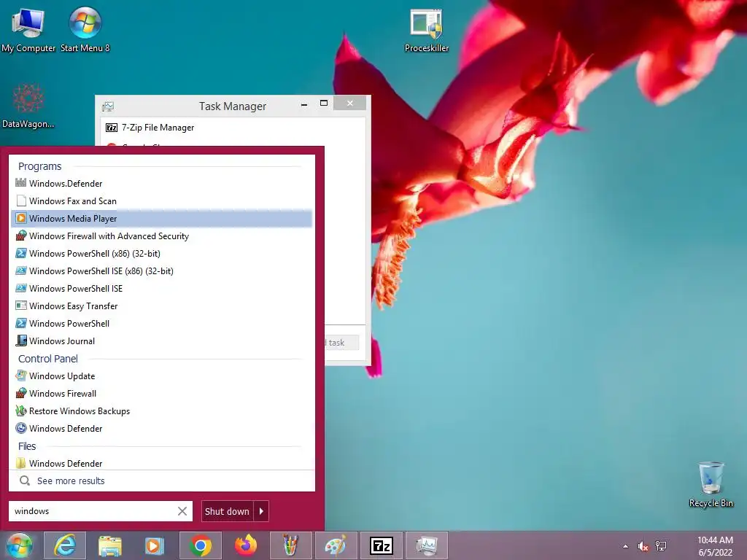The image size is (747, 560).
Task: Click Windows Defender control panel icon
Action: coord(21,428)
